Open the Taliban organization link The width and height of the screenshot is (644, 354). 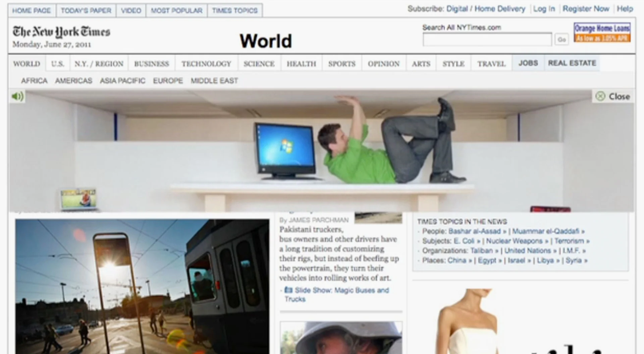point(484,251)
